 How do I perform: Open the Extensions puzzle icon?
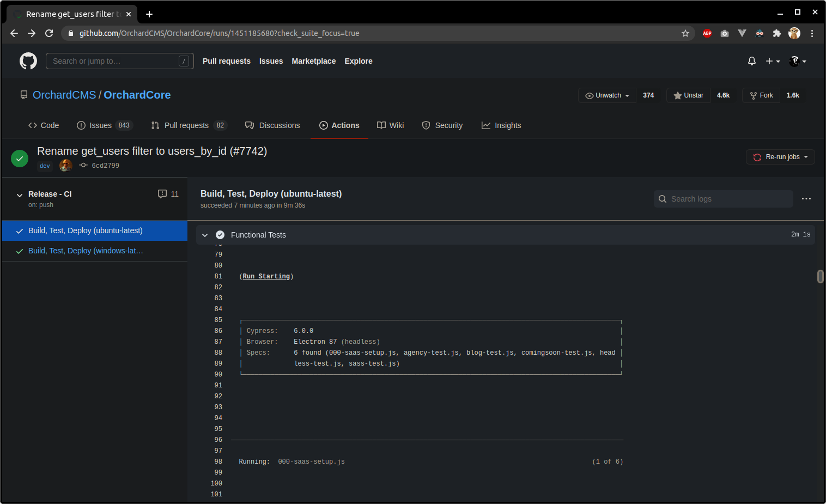777,33
